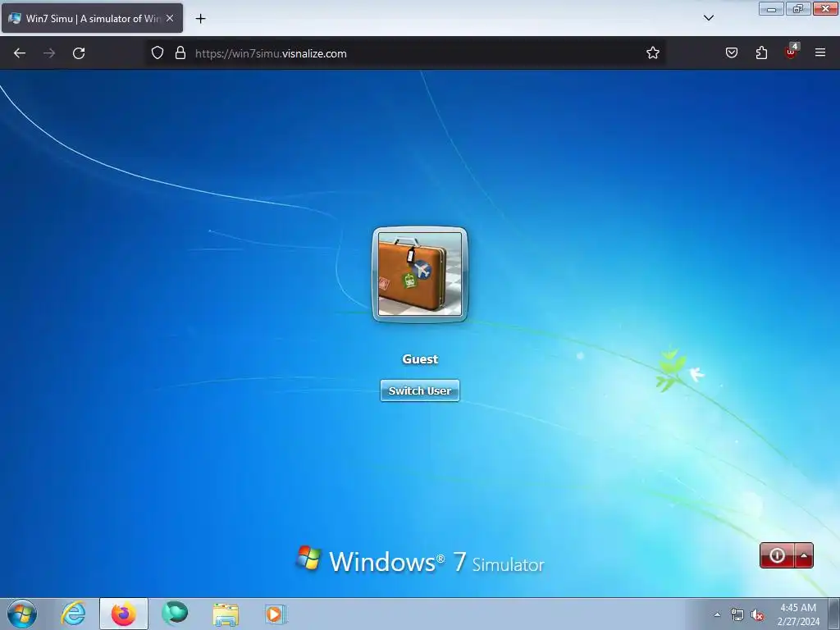Screen dimensions: 840x630
Task: Click the site security padlock icon
Action: pos(180,53)
